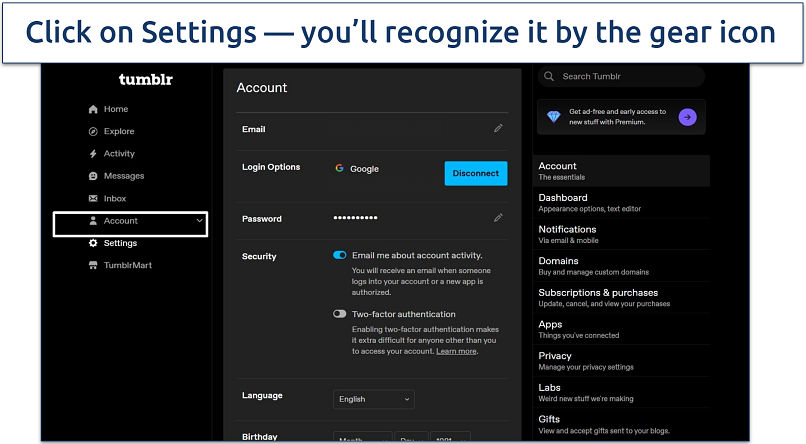Disconnect the Google login

click(476, 173)
